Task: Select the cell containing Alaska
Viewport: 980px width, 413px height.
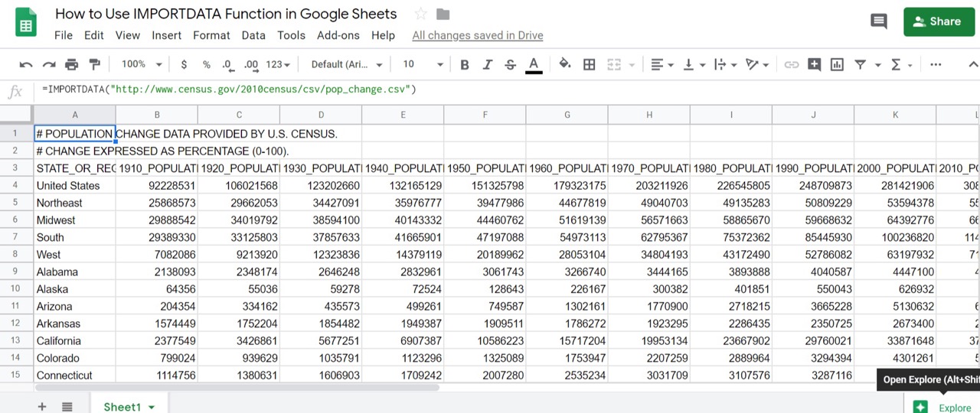Action: [74, 289]
